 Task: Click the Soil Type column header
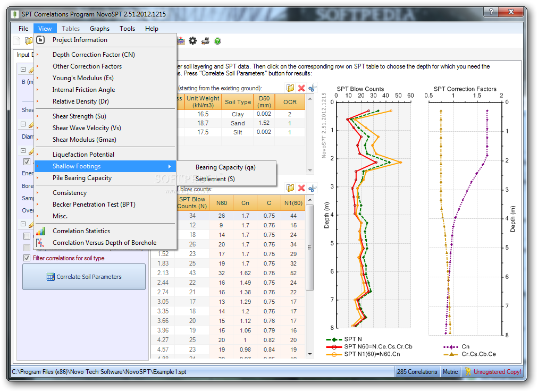(x=238, y=102)
